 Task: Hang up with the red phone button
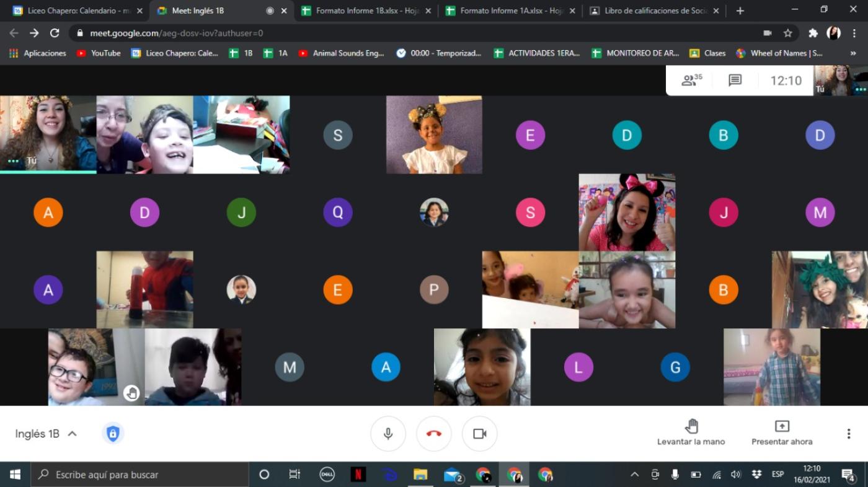[x=434, y=434]
